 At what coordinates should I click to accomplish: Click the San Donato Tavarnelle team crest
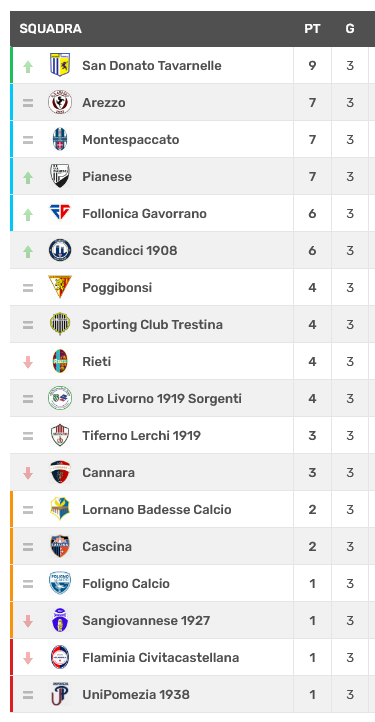[60, 65]
